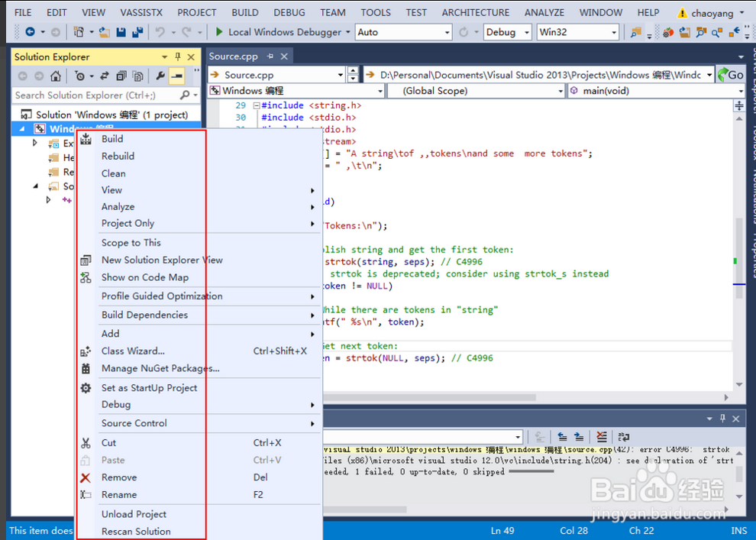The image size is (756, 540).
Task: Click the New Project toolbar icon
Action: (x=78, y=32)
